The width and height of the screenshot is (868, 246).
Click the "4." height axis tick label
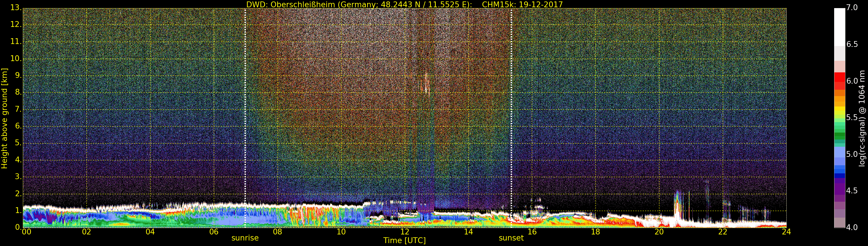point(18,160)
